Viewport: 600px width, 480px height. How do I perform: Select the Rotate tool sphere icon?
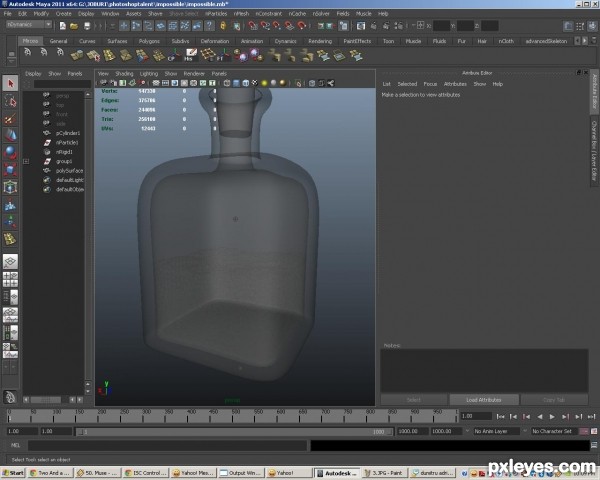10,153
